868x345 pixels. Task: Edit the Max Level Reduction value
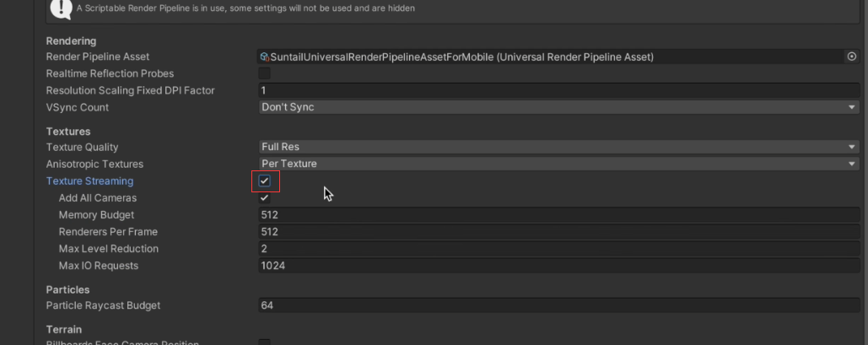click(x=559, y=249)
